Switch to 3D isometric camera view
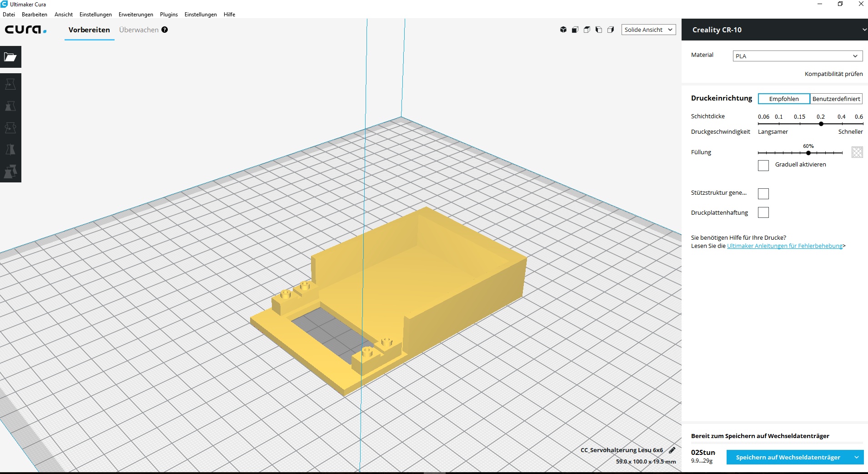The width and height of the screenshot is (868, 474). [563, 30]
